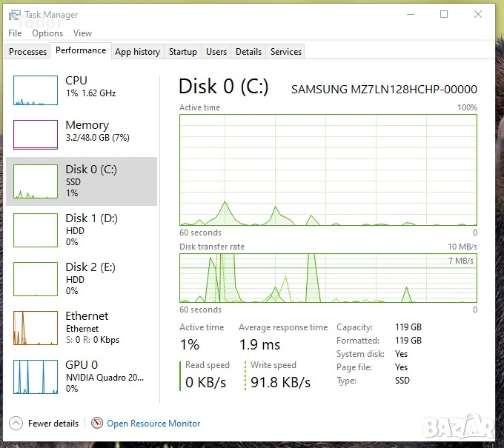Open Disk 1 (D:) HDD performance
Screen dimensions: 504x448
(x=82, y=230)
